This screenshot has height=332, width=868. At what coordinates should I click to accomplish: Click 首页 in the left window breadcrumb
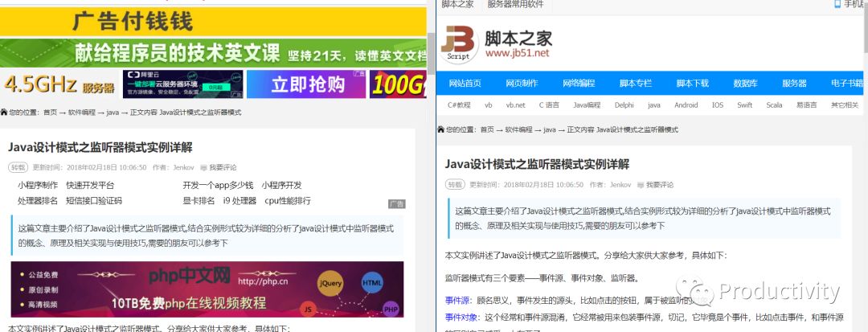tap(51, 113)
